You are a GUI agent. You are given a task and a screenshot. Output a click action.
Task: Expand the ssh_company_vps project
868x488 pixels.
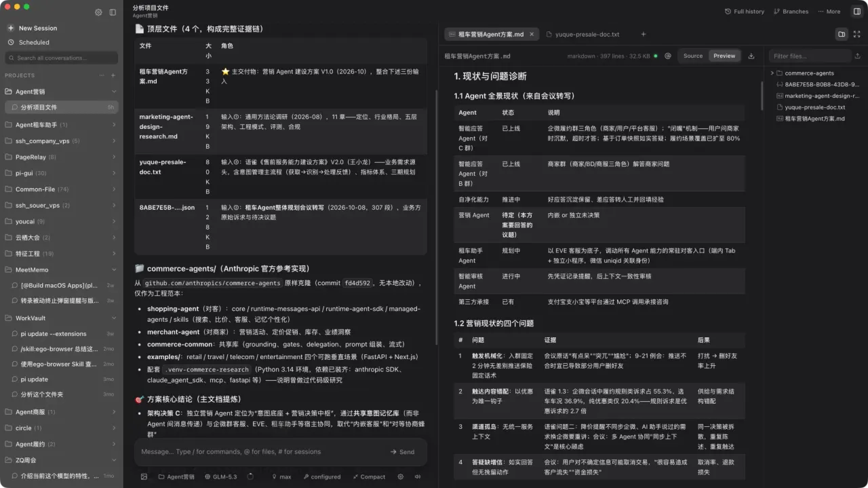tap(114, 141)
